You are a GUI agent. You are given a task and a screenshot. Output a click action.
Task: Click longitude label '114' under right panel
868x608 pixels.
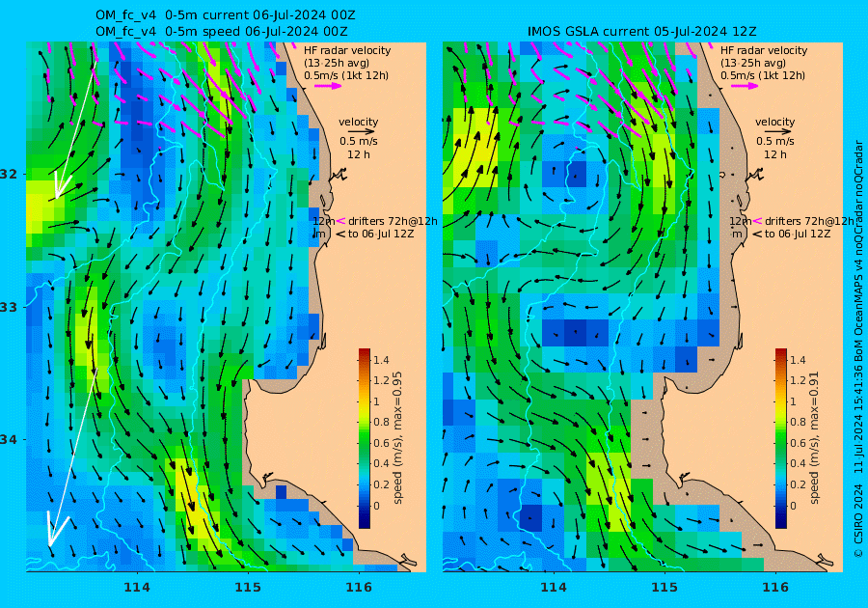tap(553, 587)
